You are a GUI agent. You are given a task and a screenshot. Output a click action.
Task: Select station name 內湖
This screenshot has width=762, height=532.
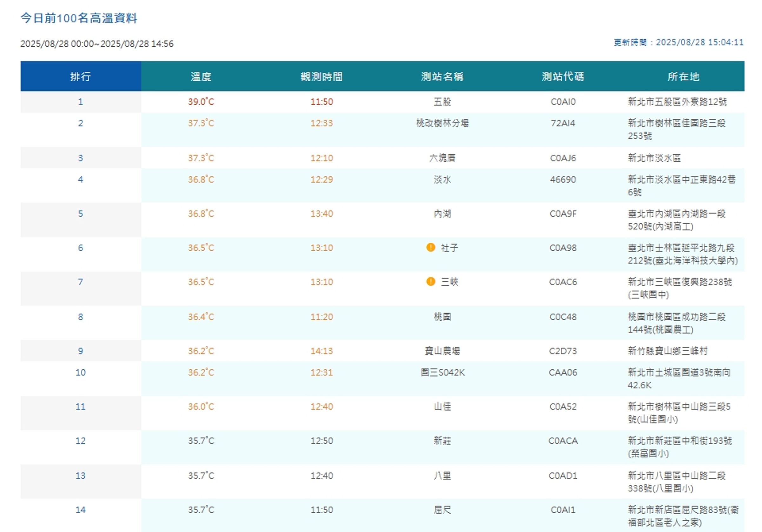442,213
